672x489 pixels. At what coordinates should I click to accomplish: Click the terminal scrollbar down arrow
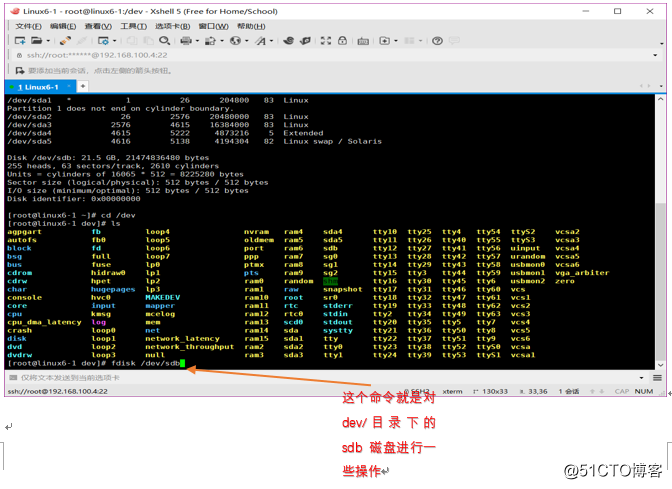(660, 365)
